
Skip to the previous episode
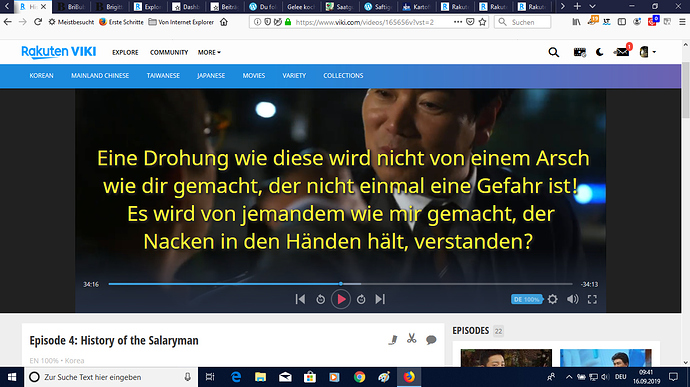pos(301,299)
